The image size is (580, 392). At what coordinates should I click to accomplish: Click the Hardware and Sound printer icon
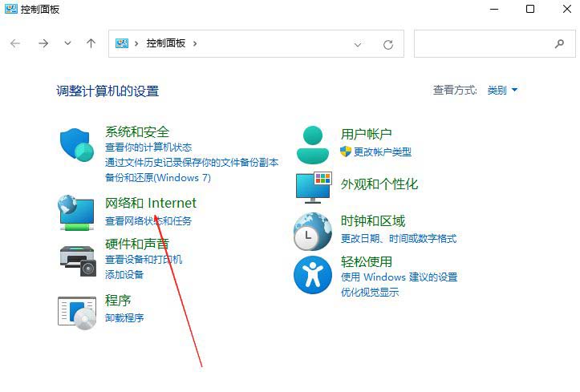click(x=77, y=258)
